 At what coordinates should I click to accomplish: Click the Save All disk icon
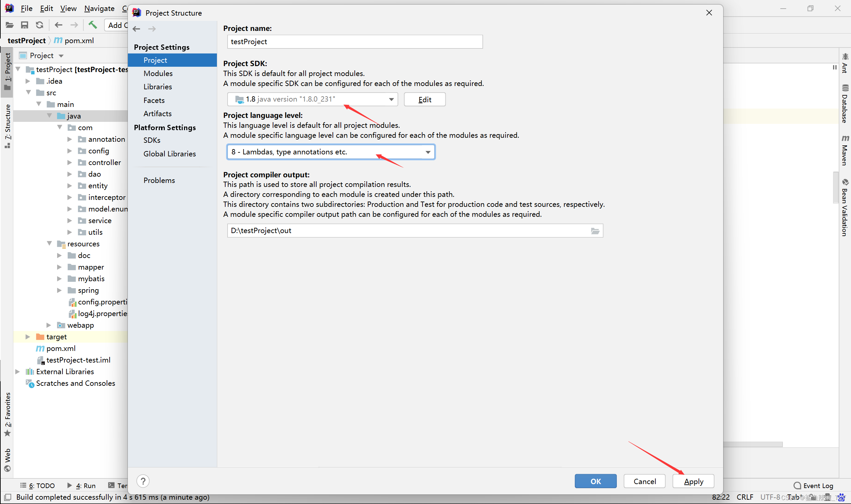(25, 25)
